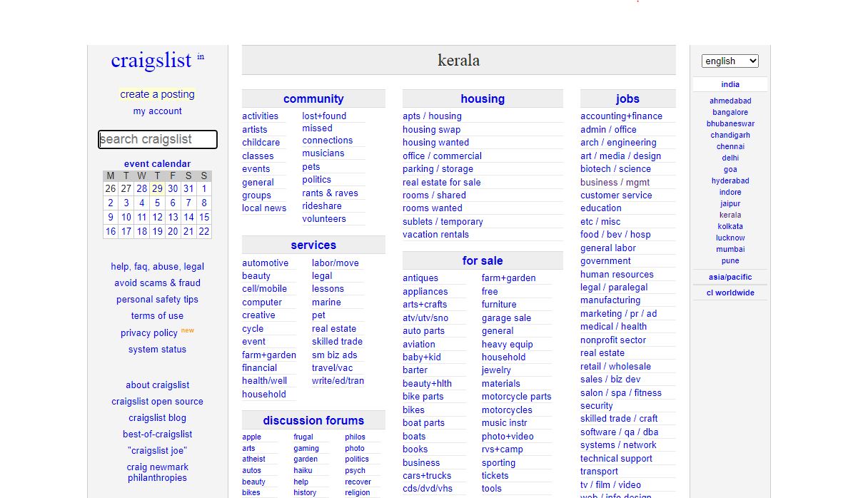Open about craigslist page
The width and height of the screenshot is (868, 498).
(x=157, y=385)
